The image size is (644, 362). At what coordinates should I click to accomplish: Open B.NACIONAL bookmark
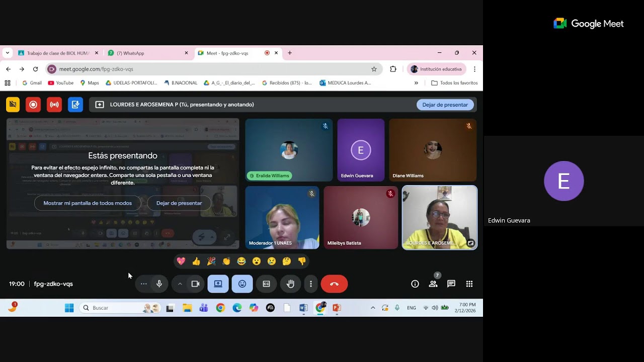tap(181, 83)
